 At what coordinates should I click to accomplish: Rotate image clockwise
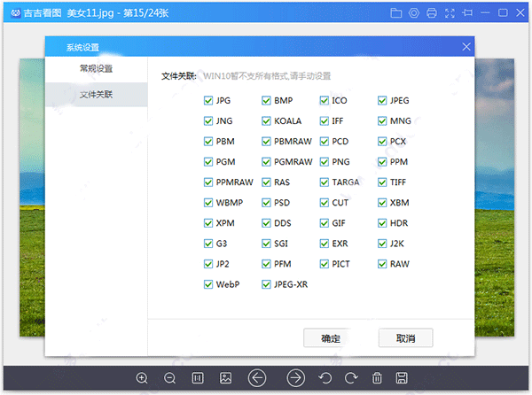(x=351, y=377)
